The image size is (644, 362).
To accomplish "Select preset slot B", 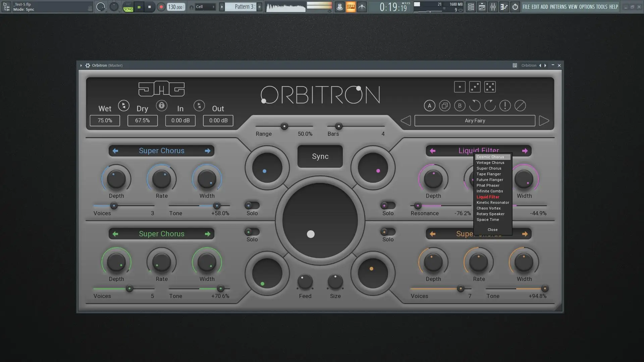I will point(460,106).
